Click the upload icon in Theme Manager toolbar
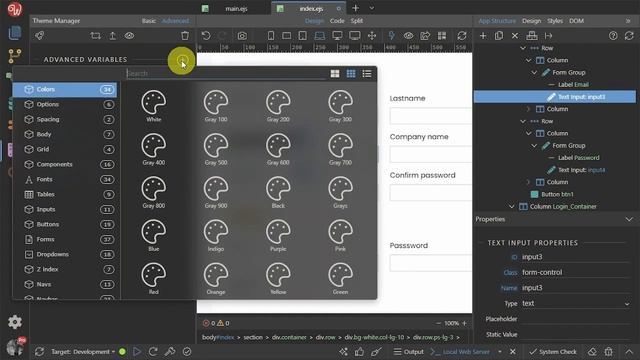 click(x=112, y=36)
